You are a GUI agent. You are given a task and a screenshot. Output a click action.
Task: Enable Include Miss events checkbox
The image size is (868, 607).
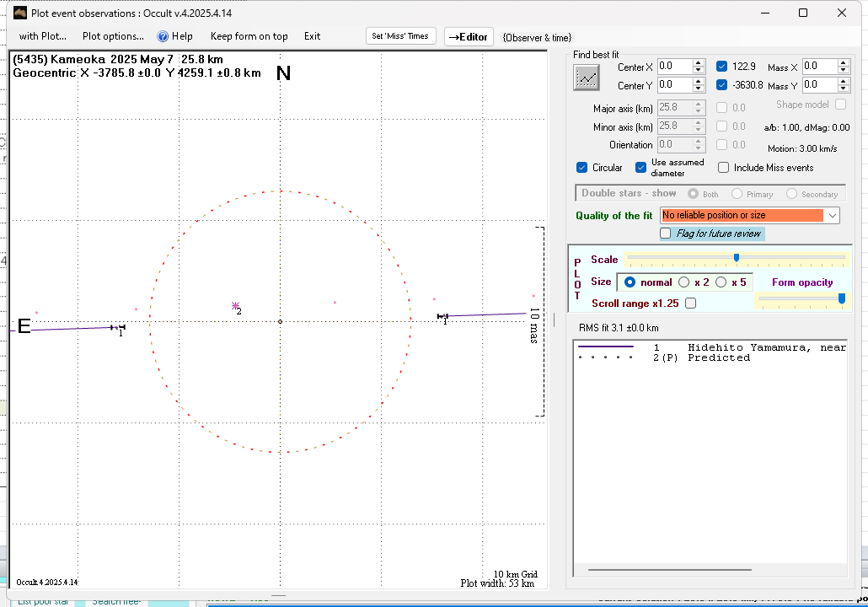[724, 168]
